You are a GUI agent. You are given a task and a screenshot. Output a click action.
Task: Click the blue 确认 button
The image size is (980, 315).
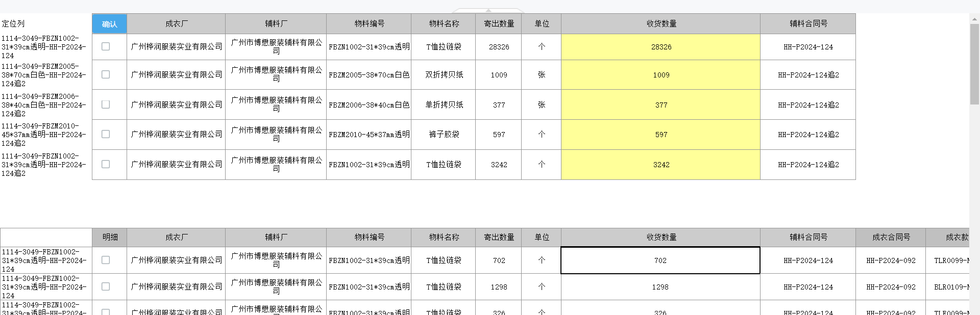point(109,24)
